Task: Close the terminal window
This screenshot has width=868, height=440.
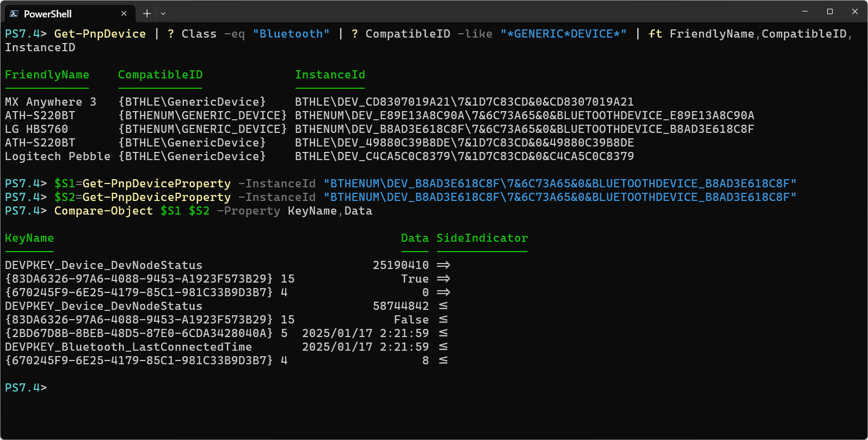Action: coord(855,11)
